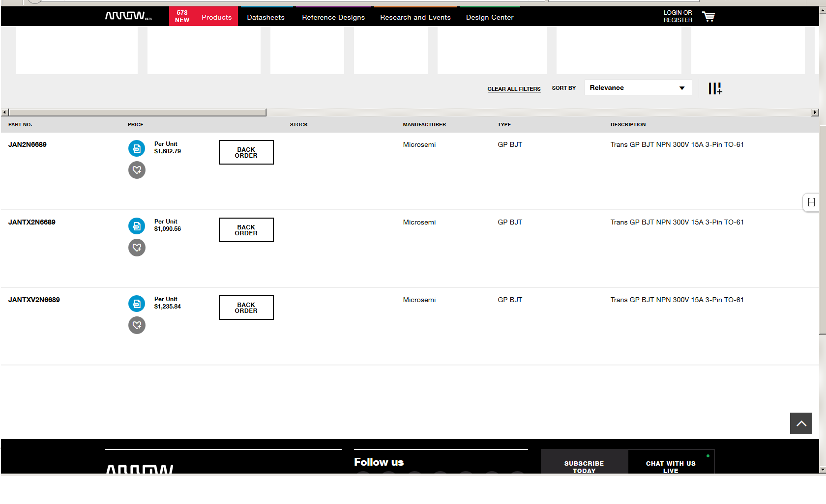Click JANTX2N6689 description text
Viewport: 826px width, 504px height.
click(677, 222)
